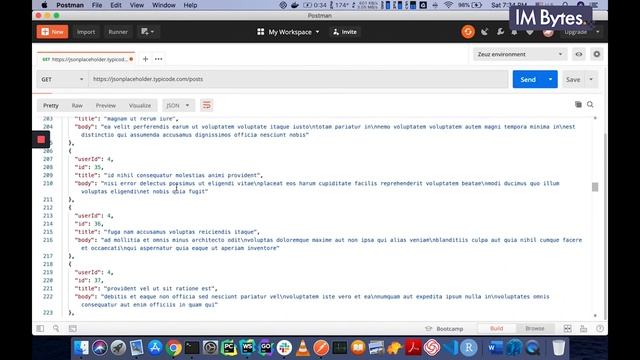The width and height of the screenshot is (640, 360).
Task: Open the help question mark icon
Action: point(600,329)
